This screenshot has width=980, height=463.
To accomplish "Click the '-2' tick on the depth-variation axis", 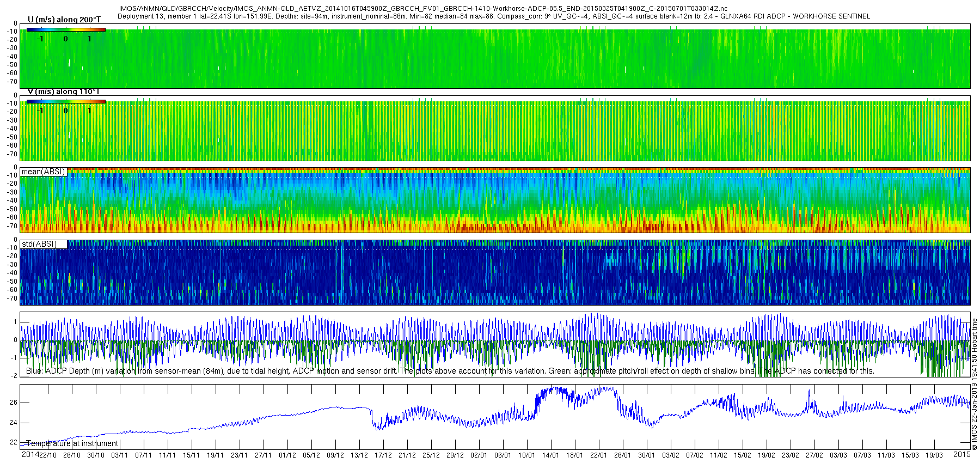I will [14, 376].
